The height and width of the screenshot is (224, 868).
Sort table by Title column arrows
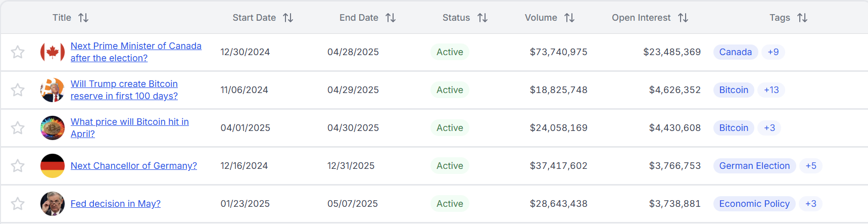83,18
